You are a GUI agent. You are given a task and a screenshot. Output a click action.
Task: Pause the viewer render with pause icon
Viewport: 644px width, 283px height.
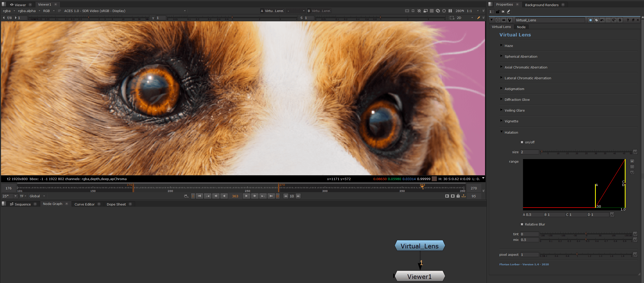450,11
